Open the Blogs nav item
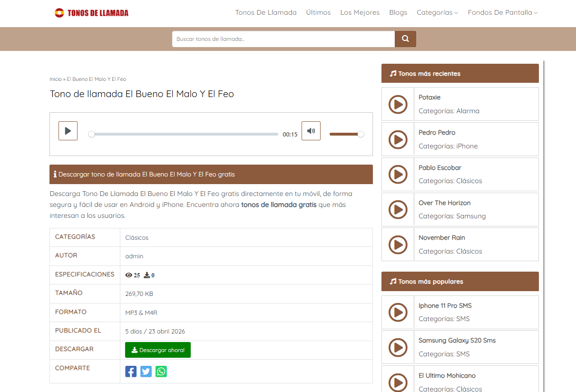This screenshot has height=392, width=576. pyautogui.click(x=398, y=13)
